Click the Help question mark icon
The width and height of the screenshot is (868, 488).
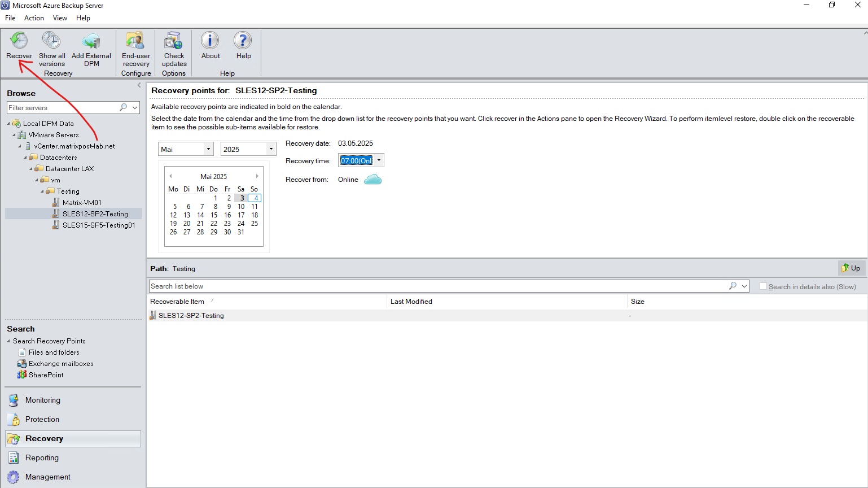tap(243, 41)
